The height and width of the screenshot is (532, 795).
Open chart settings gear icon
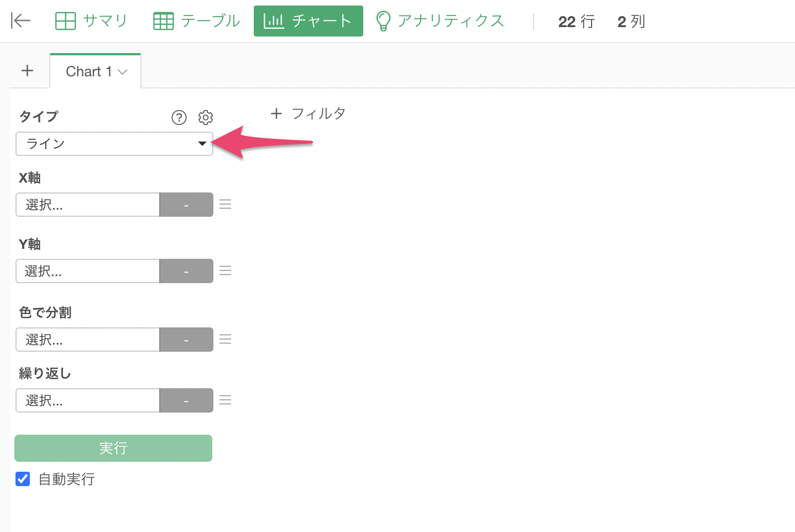pos(206,117)
